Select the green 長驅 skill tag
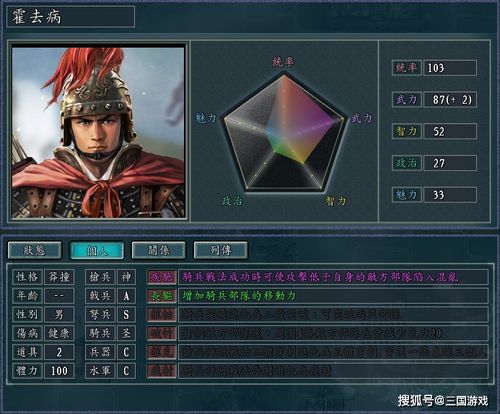The height and width of the screenshot is (414, 500). (162, 296)
